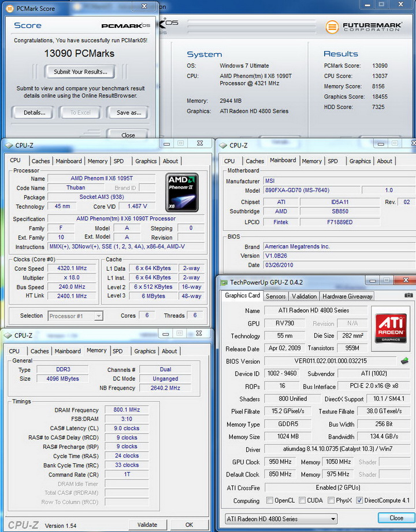Click the Multiplier x 18.0 value

(x=72, y=278)
